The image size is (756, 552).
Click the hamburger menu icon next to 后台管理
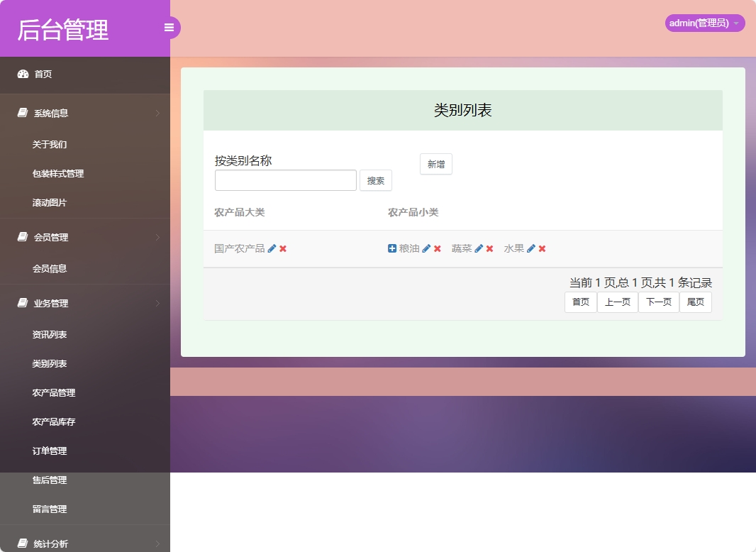click(x=169, y=27)
